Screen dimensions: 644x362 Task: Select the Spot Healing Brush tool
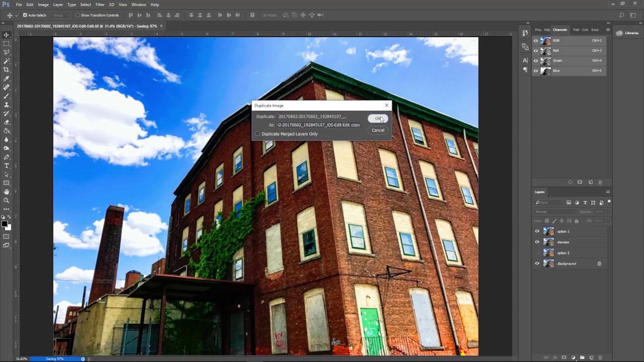pyautogui.click(x=7, y=87)
